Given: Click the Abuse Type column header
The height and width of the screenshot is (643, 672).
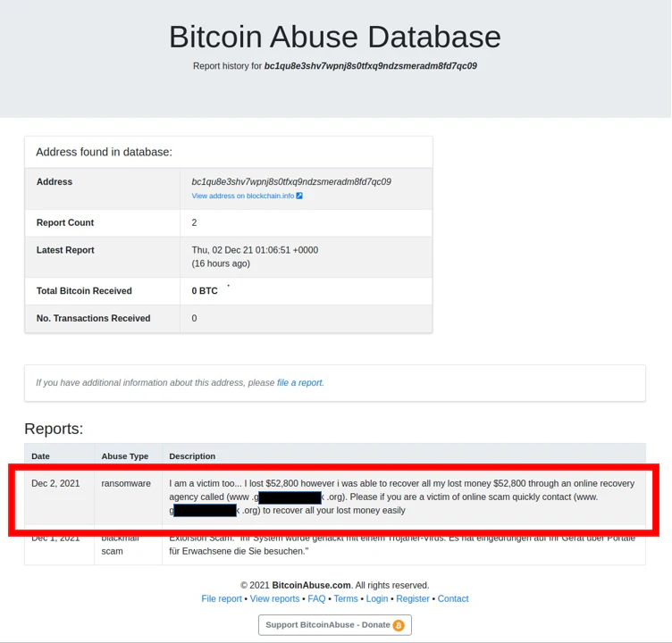Looking at the screenshot, I should pyautogui.click(x=125, y=456).
